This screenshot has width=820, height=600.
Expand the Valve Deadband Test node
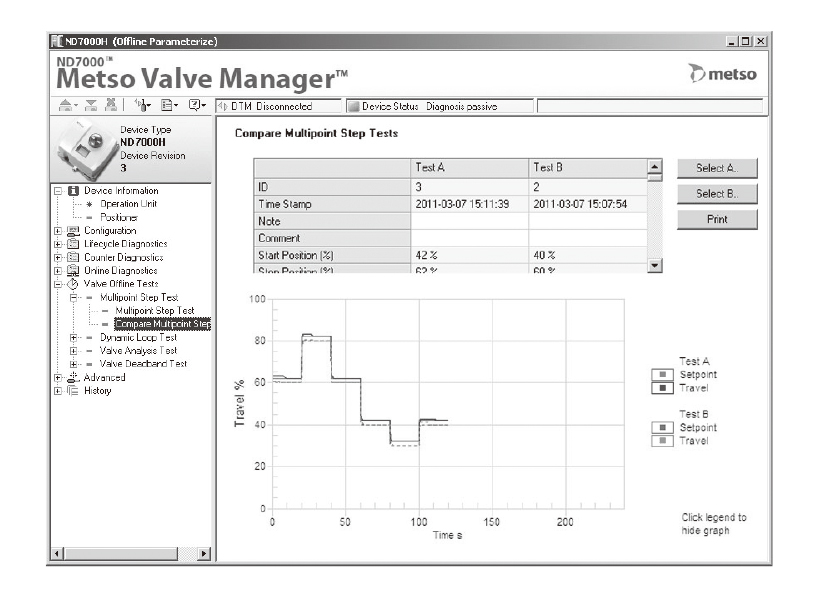[x=74, y=364]
